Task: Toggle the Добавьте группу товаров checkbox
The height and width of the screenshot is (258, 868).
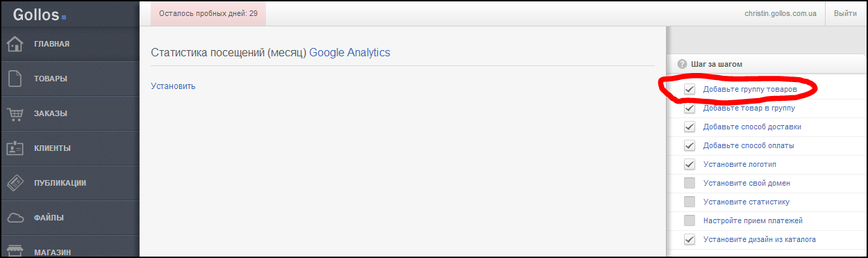Action: tap(690, 90)
